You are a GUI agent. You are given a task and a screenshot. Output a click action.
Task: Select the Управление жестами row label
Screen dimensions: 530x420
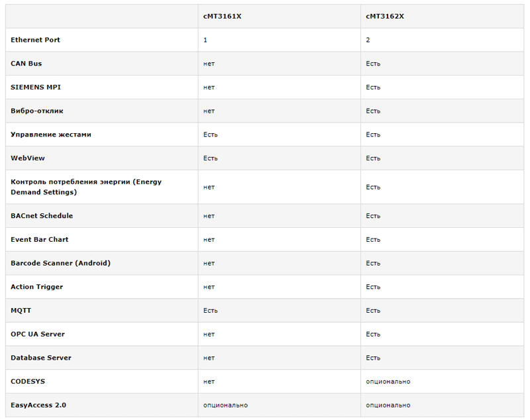[x=51, y=134]
